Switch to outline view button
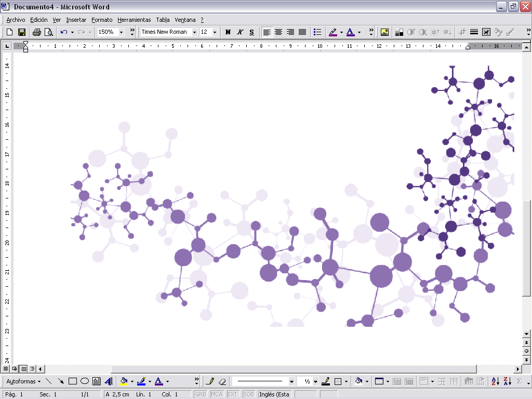The width and height of the screenshot is (532, 399). [x=32, y=368]
